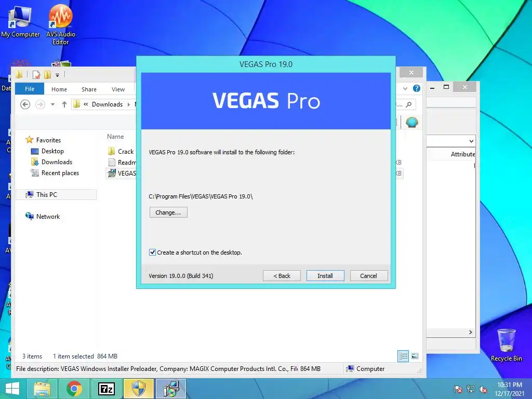Uncheck Create a shortcut on the desktop
Viewport: 532px width, 399px height.
point(152,252)
